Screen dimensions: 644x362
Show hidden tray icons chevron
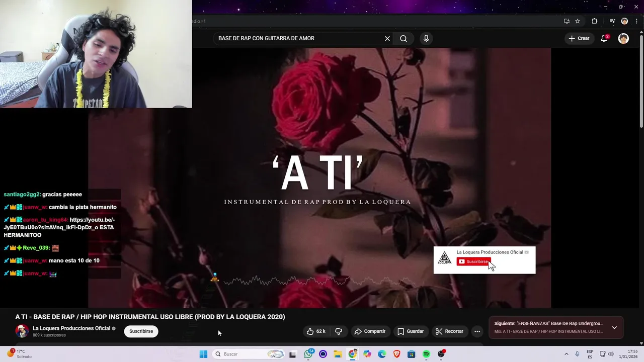tap(567, 354)
